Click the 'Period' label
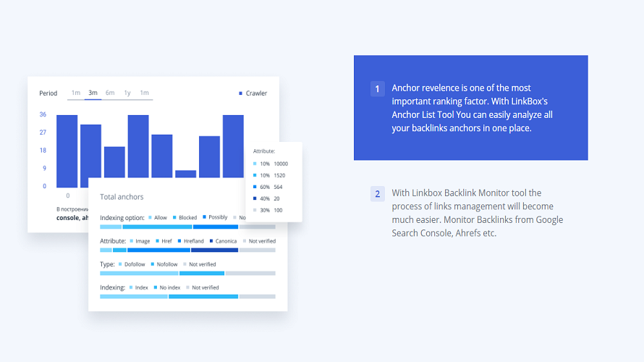The width and height of the screenshot is (644, 362). point(48,93)
